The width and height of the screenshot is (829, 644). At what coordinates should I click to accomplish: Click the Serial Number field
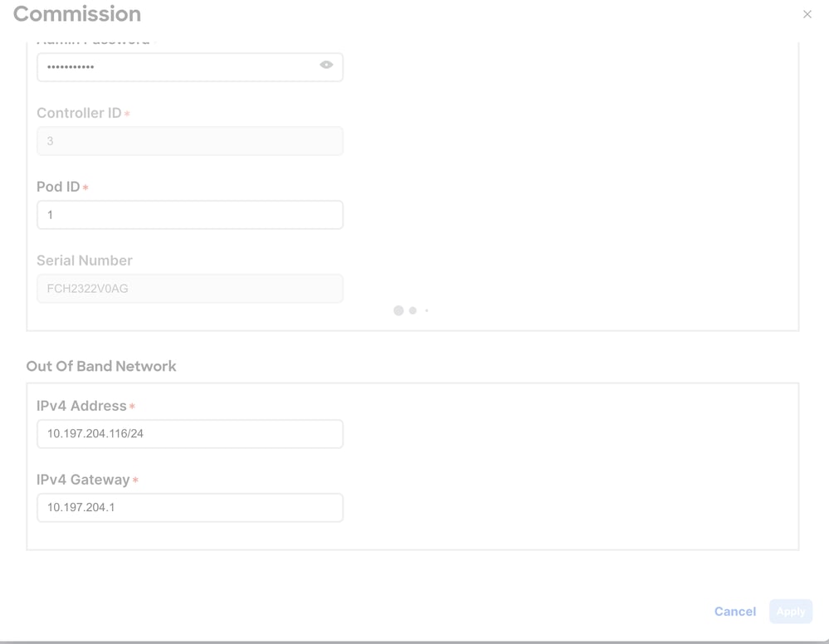click(189, 289)
